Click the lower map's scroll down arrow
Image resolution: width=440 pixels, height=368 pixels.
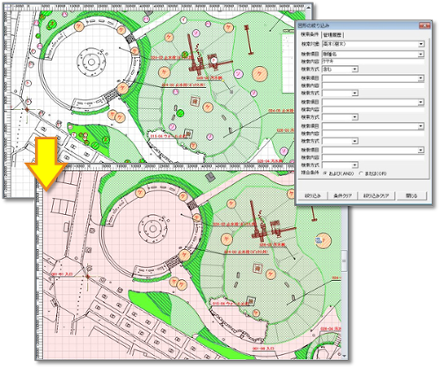(344, 356)
